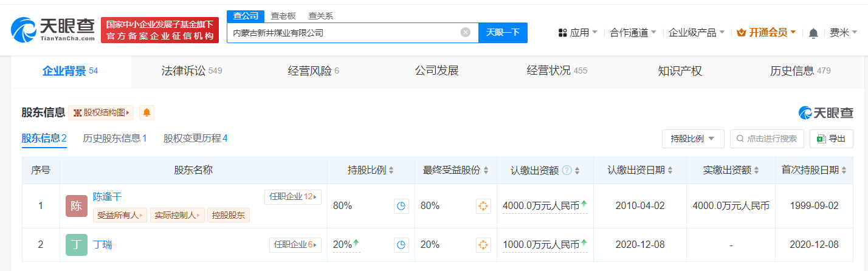Viewport: 868px width, 271px height.
Task: Switch to the 法律诉讼 tab
Action: (x=191, y=71)
